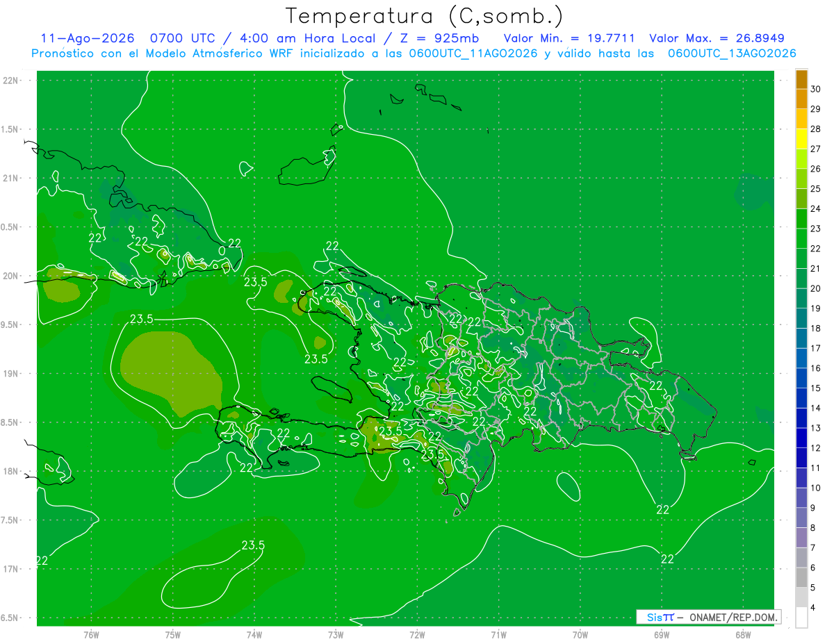The height and width of the screenshot is (644, 834).
Task: Click the colorbar scale label '7'
Action: 814,547
